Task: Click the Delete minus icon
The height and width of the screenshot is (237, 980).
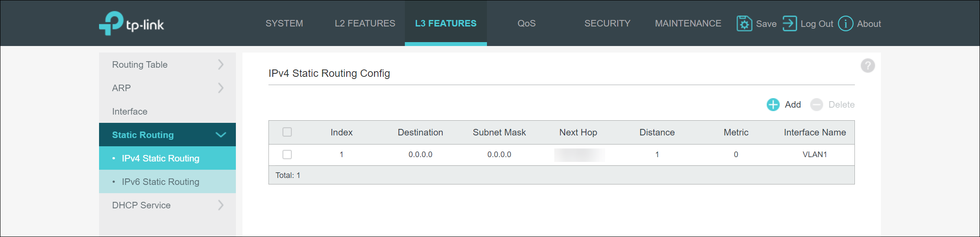Action: point(817,105)
